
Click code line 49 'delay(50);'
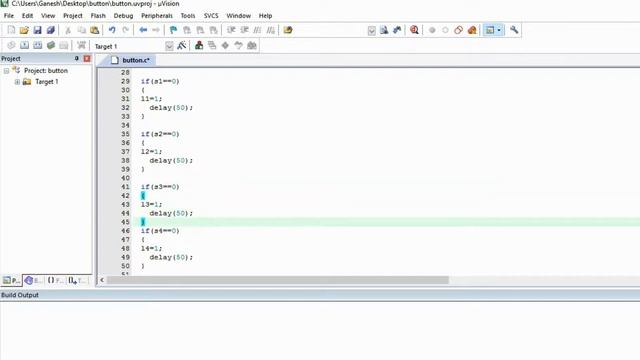[171, 258]
